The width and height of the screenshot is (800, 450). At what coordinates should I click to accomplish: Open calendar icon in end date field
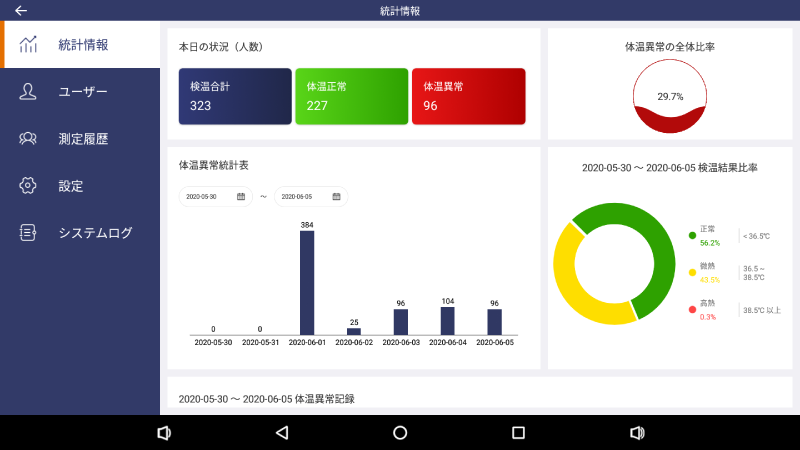point(336,197)
